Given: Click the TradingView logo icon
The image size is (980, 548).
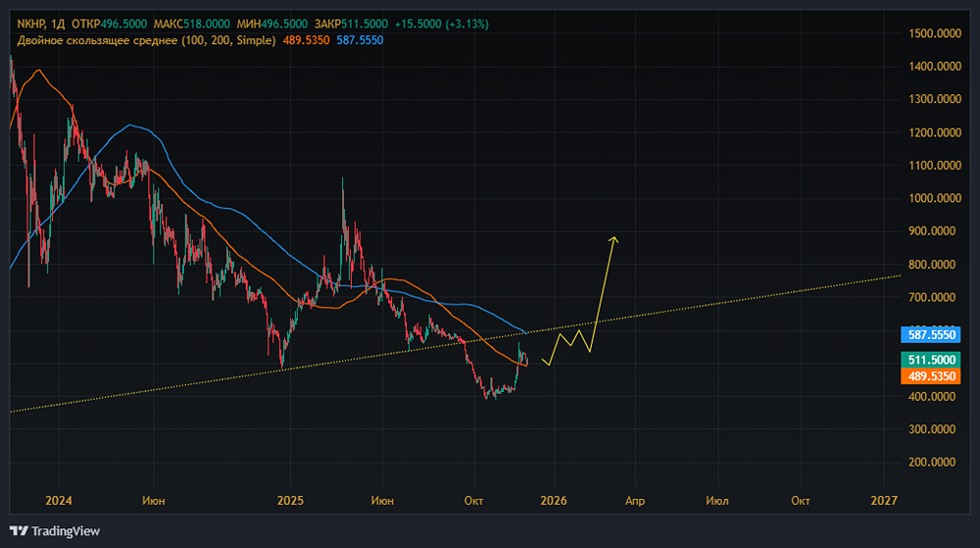Looking at the screenshot, I should 19,530.
